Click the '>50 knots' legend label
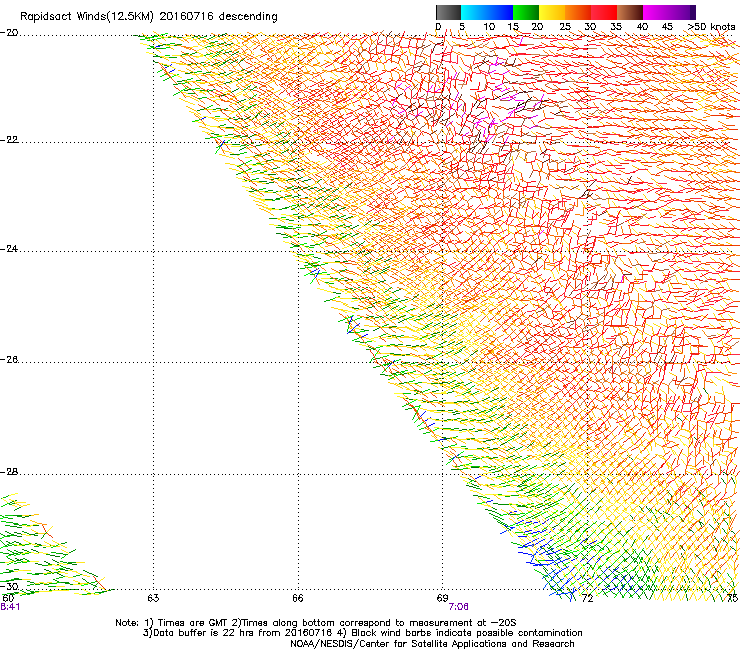740x650 pixels. (x=711, y=27)
